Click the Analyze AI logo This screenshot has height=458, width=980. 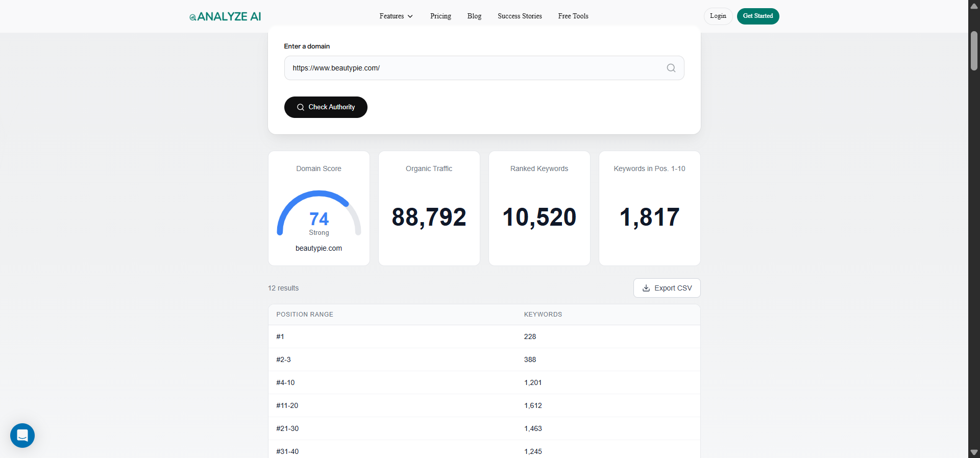point(225,16)
